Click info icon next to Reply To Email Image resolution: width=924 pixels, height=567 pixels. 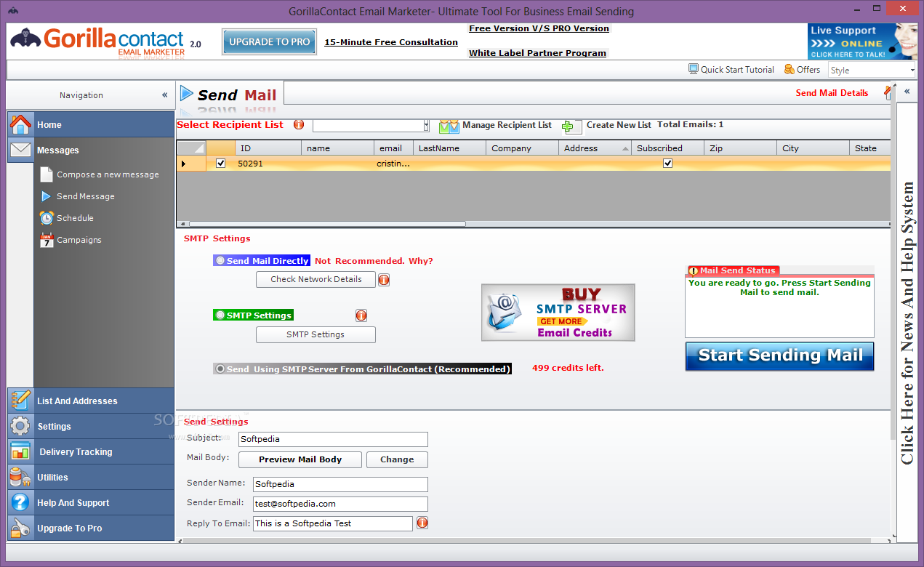coord(422,523)
